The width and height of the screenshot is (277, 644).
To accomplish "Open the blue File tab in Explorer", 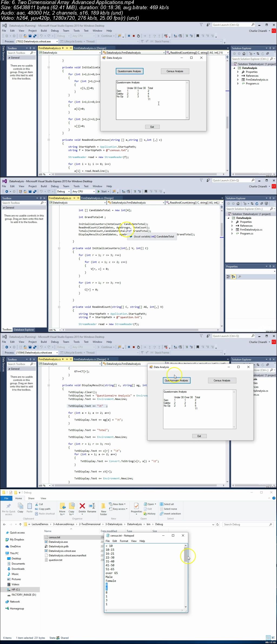I will 6,498.
